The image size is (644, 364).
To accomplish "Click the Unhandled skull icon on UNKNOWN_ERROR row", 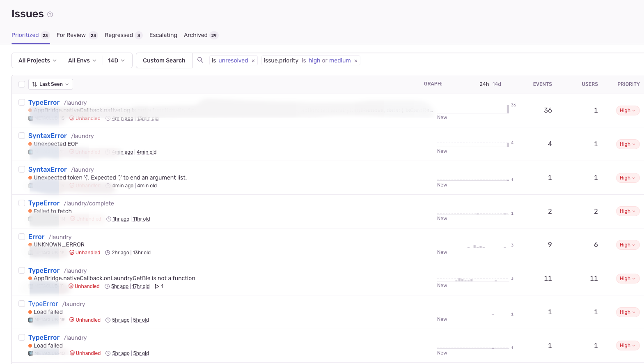I will 72,253.
